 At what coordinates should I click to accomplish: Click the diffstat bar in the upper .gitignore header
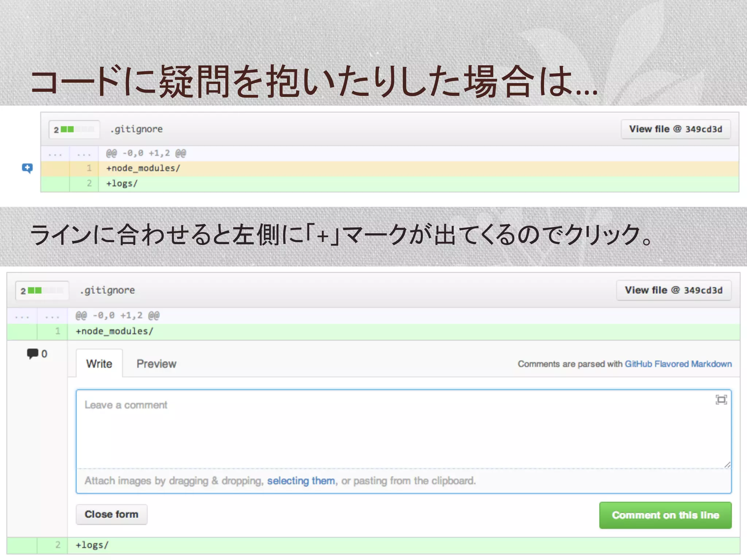click(x=74, y=129)
